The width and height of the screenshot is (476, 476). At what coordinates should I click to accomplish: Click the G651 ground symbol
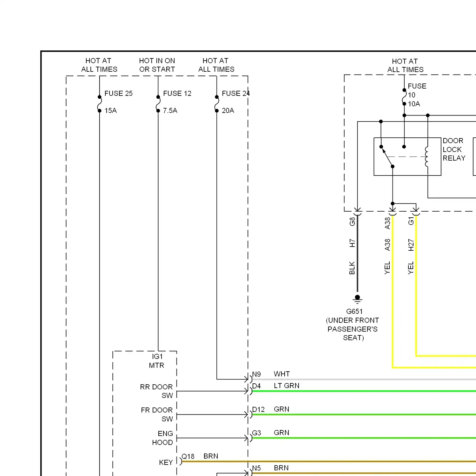point(357,299)
